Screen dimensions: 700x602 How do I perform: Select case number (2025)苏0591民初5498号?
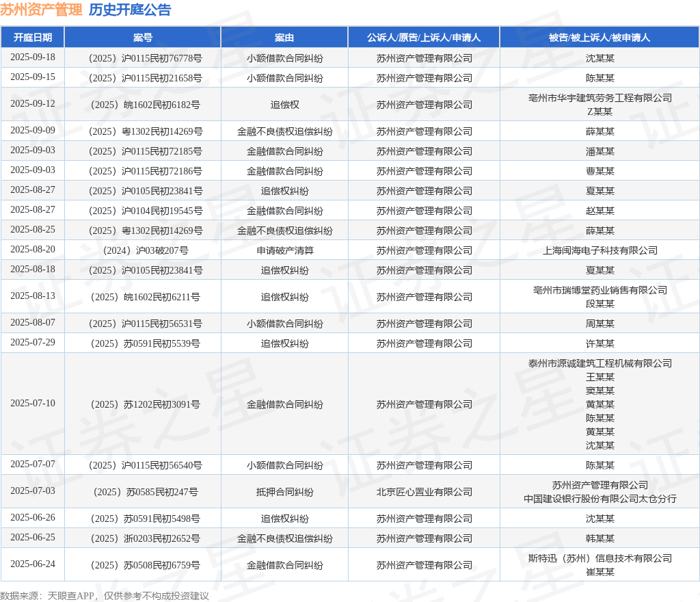[145, 519]
